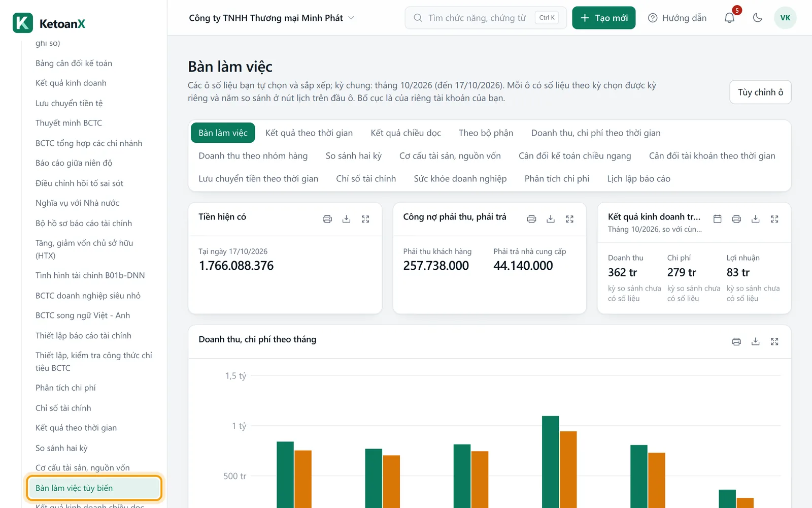
Task: Open the VK user avatar menu
Action: pos(785,18)
